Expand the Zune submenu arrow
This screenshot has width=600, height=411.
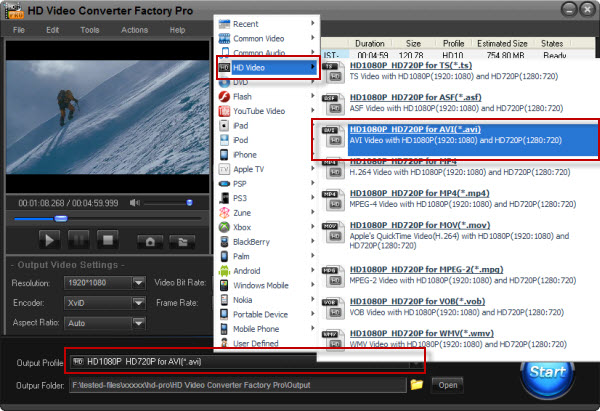[x=313, y=212]
